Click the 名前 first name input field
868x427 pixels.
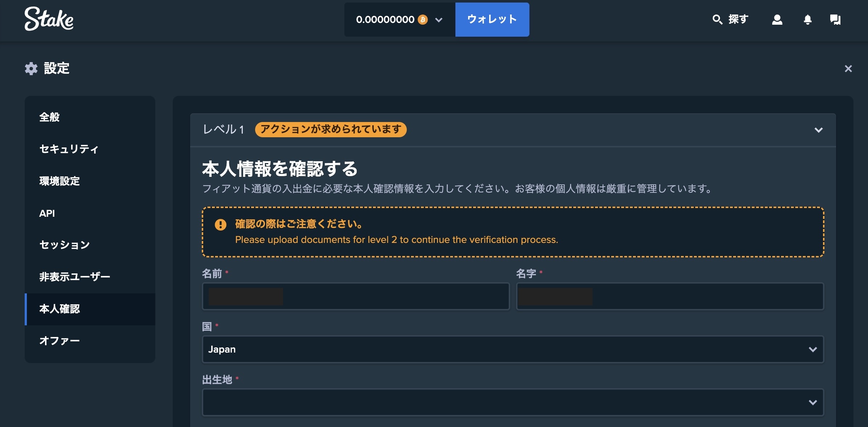(x=356, y=296)
